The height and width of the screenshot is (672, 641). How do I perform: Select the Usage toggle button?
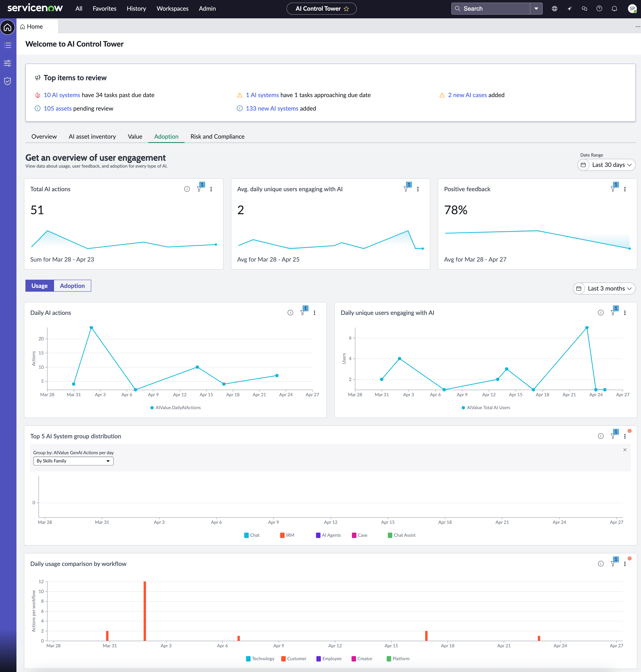(40, 286)
